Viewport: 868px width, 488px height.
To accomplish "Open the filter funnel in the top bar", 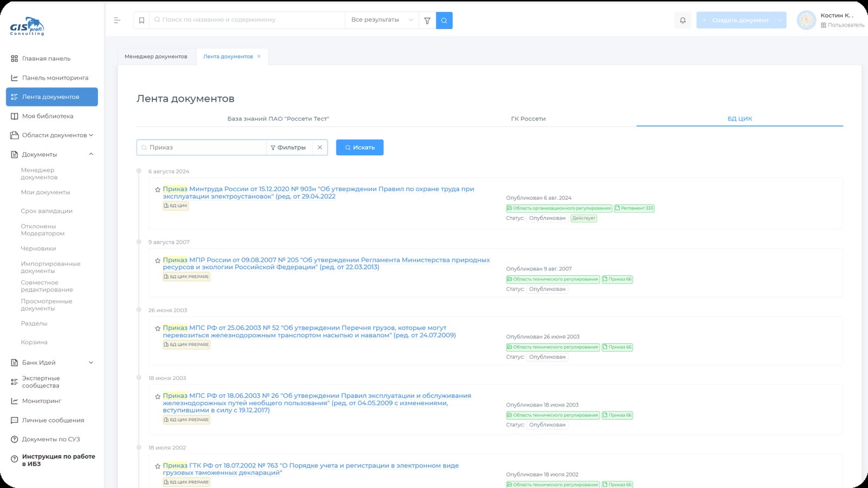I will 427,20.
